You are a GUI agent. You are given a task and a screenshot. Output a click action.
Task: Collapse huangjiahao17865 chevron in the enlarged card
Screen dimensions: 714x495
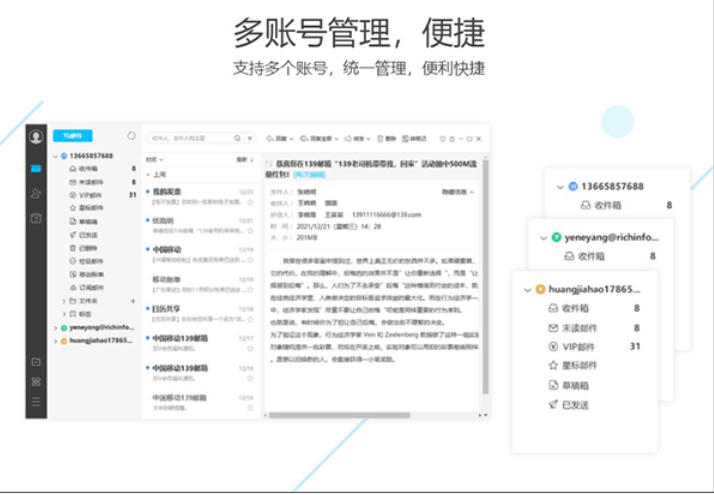pos(527,290)
